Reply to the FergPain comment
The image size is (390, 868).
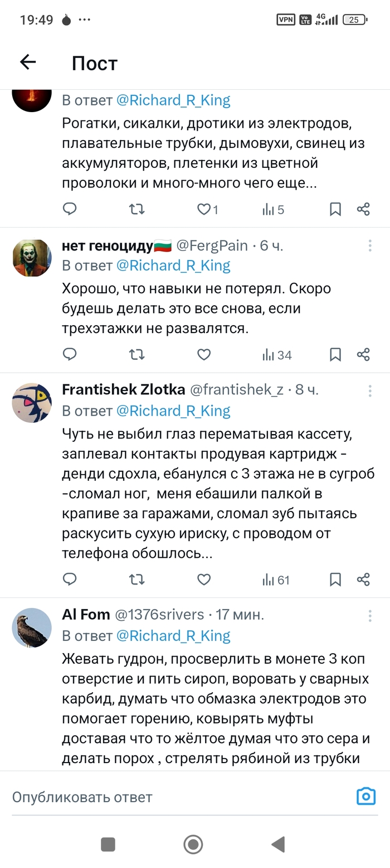pos(70,355)
